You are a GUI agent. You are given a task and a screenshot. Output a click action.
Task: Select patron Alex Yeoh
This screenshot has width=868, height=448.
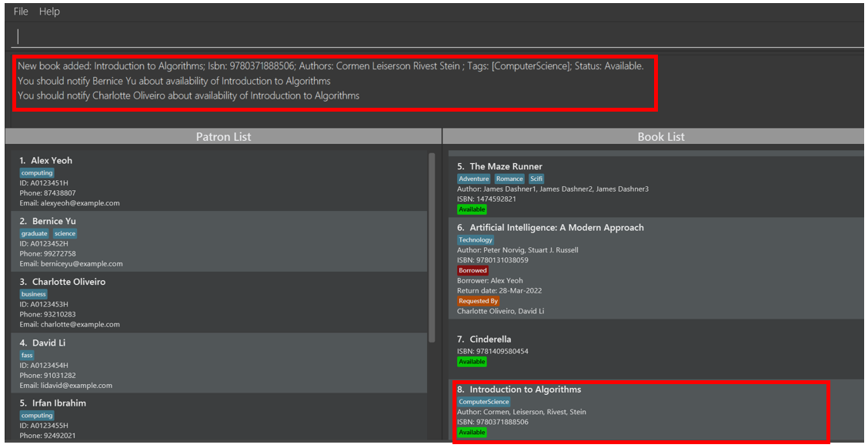[x=219, y=181]
